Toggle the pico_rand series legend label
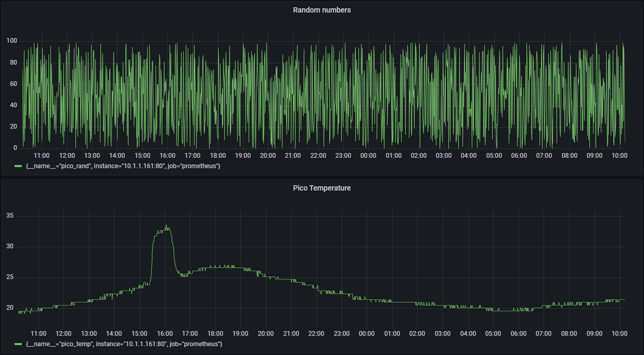This screenshot has height=355, width=644. coord(123,166)
